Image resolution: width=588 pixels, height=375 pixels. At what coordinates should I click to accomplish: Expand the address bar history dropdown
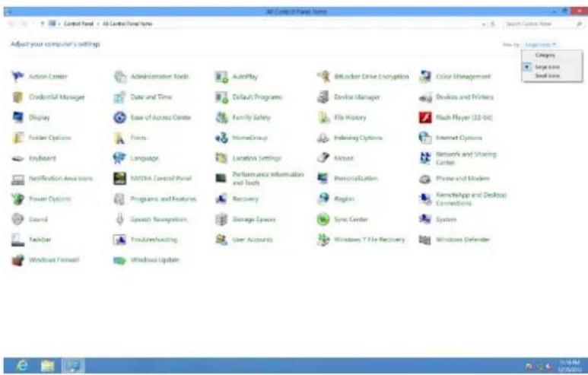coord(484,24)
